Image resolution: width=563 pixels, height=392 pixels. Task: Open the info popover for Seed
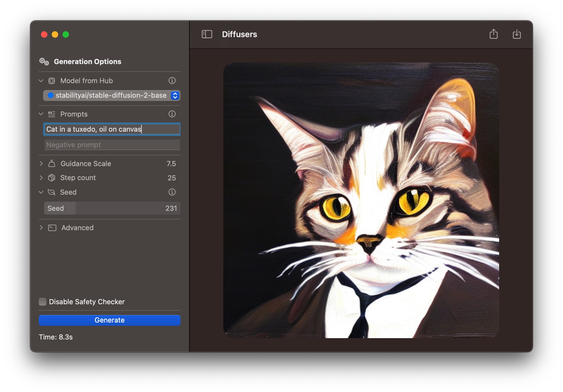[x=172, y=192]
